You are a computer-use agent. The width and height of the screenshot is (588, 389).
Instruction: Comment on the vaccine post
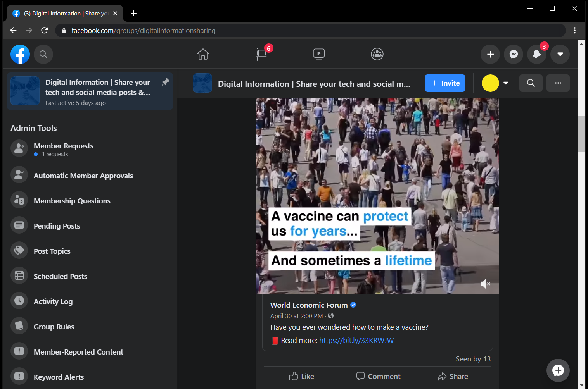pos(378,376)
